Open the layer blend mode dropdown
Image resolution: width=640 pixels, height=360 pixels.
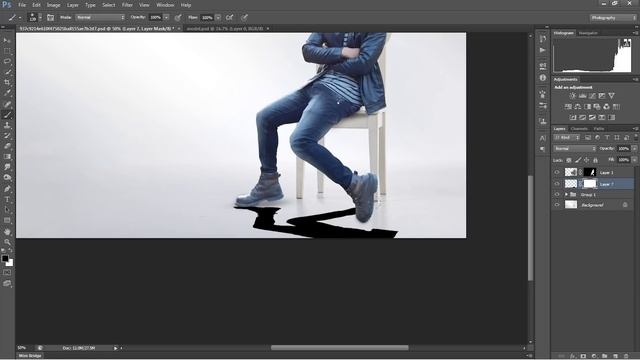point(575,149)
